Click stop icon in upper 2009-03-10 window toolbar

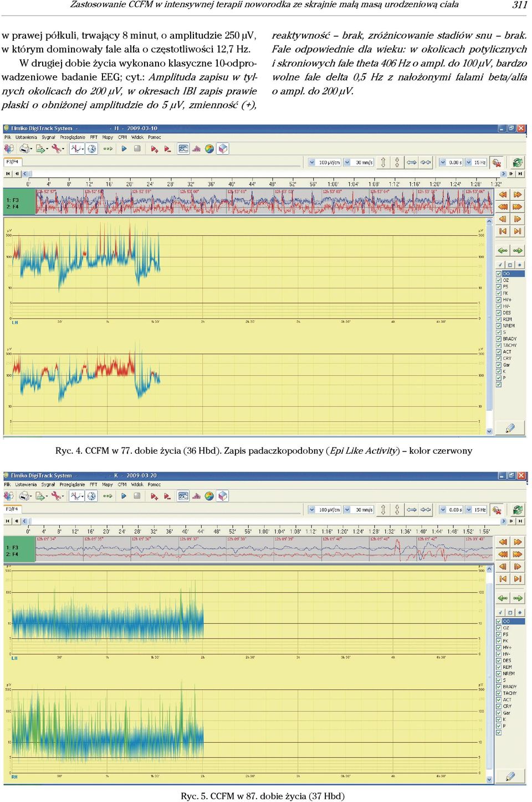pyautogui.click(x=137, y=149)
